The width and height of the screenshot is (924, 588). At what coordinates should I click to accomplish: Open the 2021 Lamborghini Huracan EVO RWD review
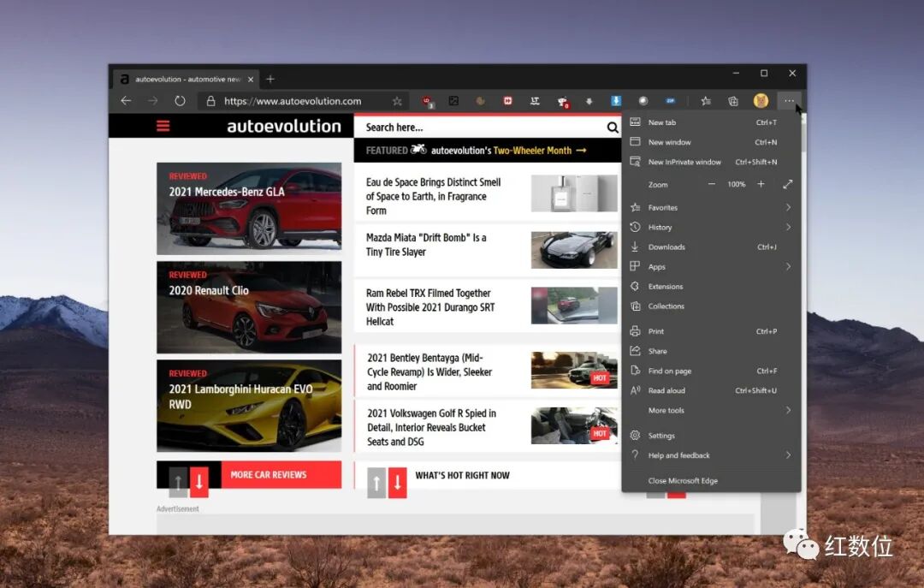(249, 406)
